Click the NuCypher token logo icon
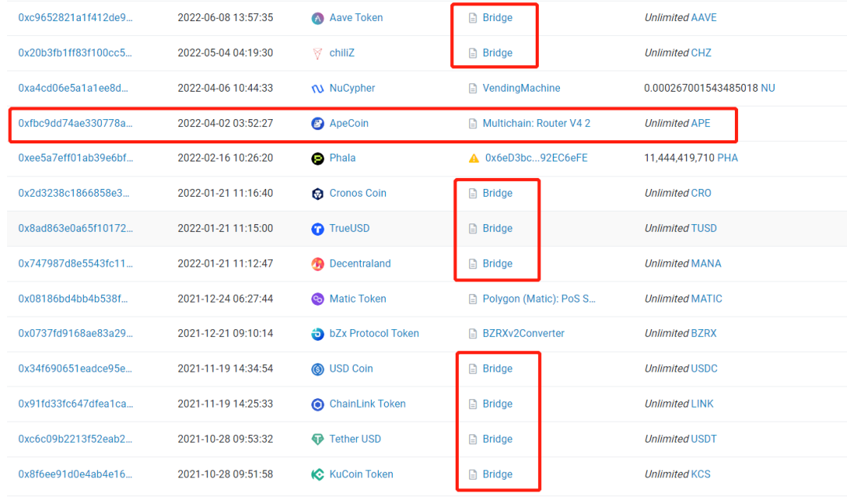 point(318,89)
